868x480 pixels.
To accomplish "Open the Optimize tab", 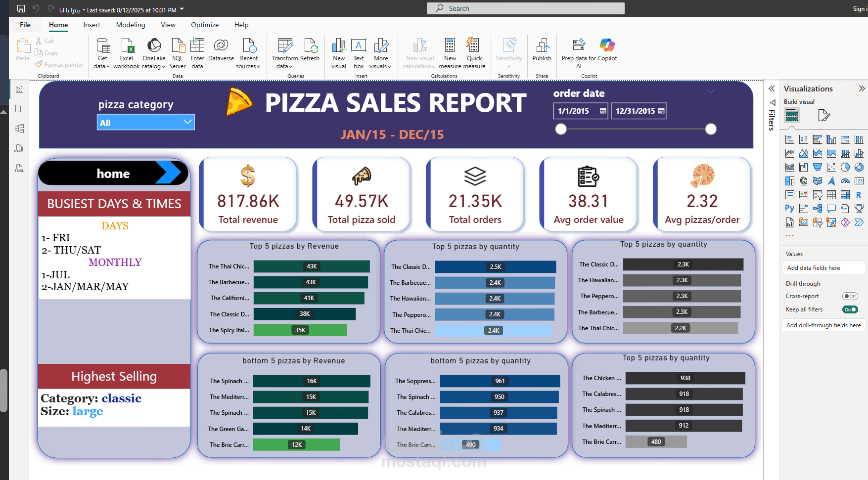I will [x=205, y=25].
